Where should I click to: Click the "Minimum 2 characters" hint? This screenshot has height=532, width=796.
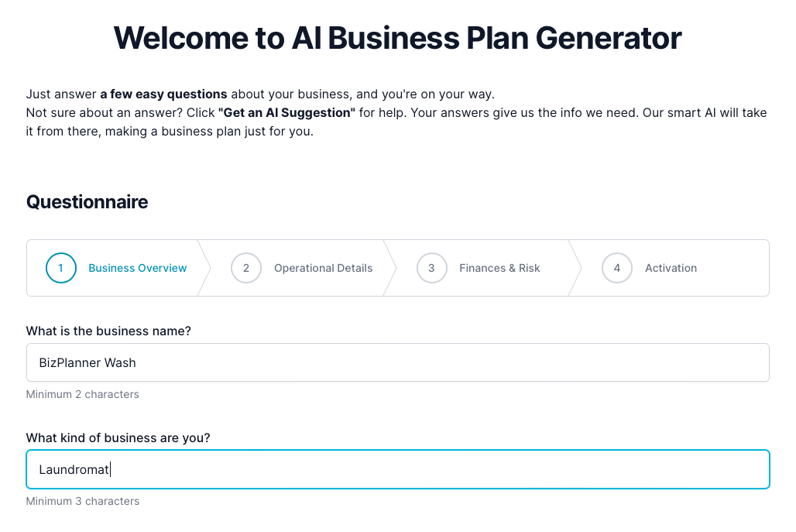(83, 394)
